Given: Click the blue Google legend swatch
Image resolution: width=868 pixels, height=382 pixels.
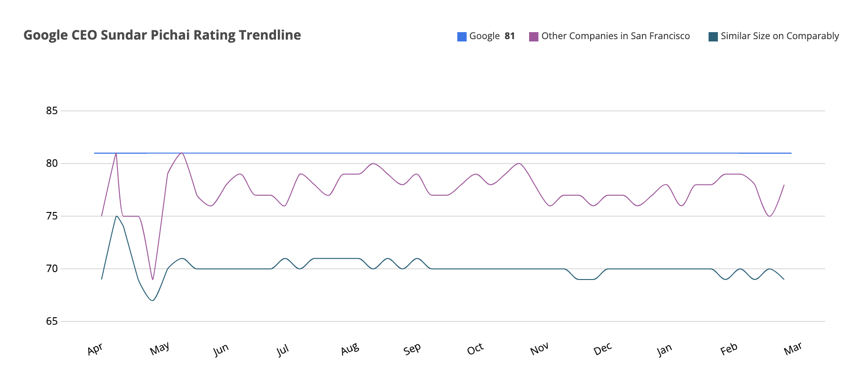Looking at the screenshot, I should (x=462, y=37).
